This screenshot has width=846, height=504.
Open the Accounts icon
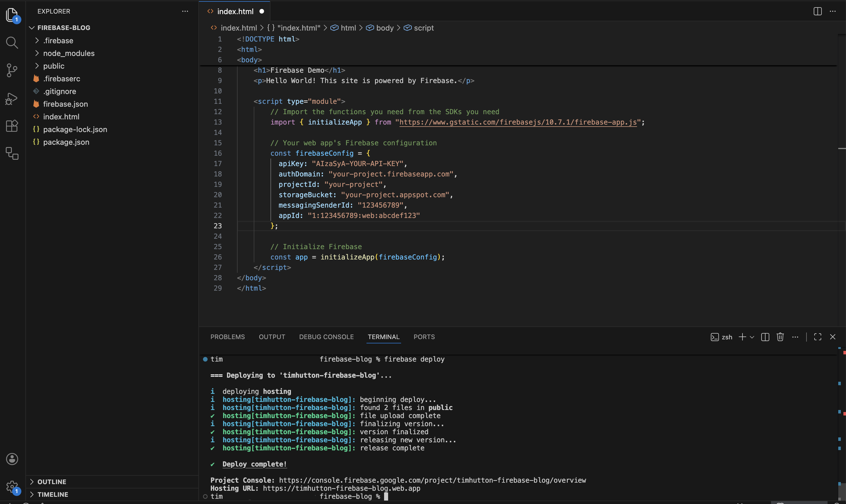click(12, 459)
